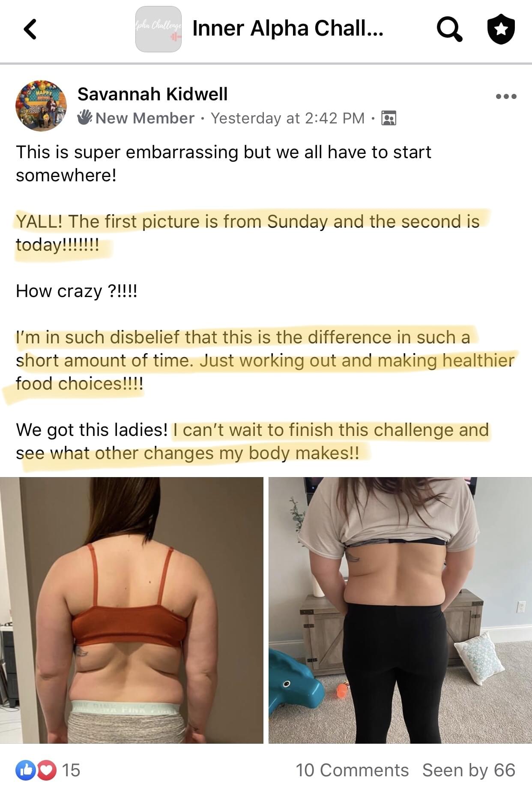532x793 pixels.
Task: Tap the like thumbs-up reaction icon
Action: coord(25,770)
